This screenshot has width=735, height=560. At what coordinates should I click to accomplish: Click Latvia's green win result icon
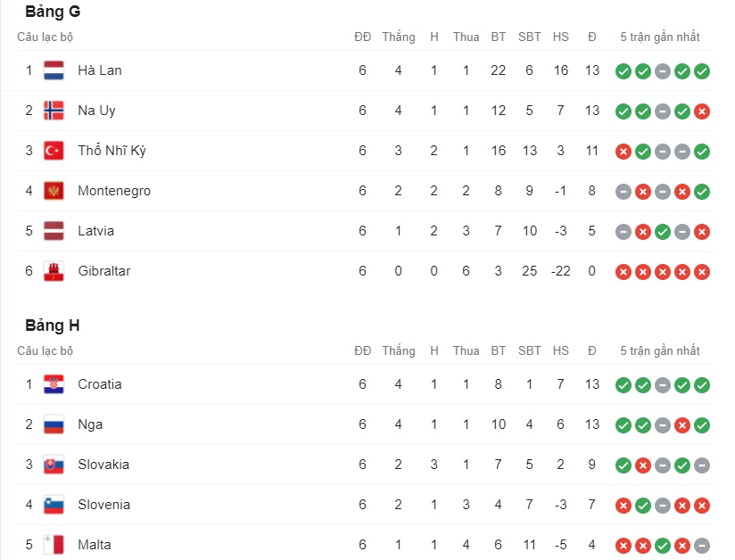point(663,232)
